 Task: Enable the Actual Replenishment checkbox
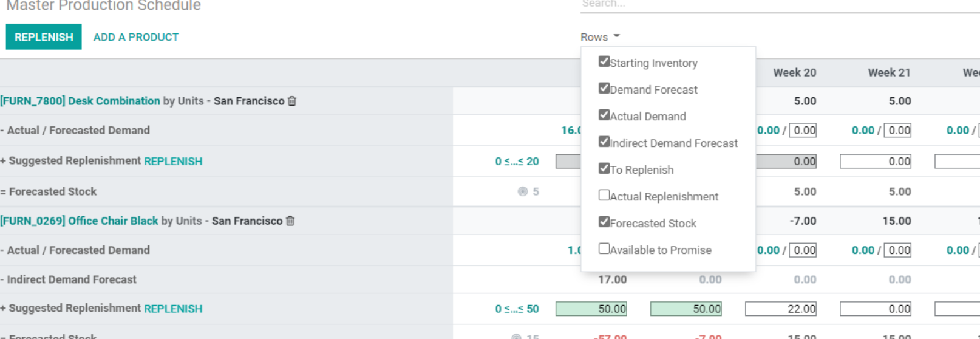604,195
